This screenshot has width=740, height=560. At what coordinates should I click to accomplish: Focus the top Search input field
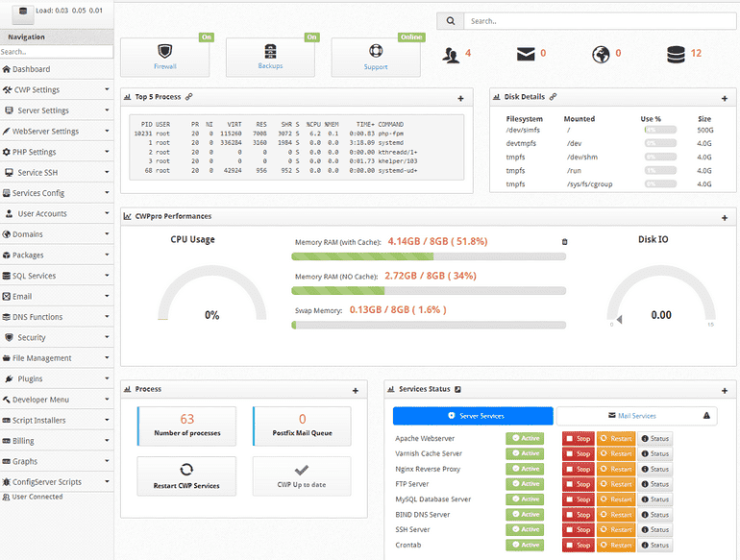click(x=600, y=21)
